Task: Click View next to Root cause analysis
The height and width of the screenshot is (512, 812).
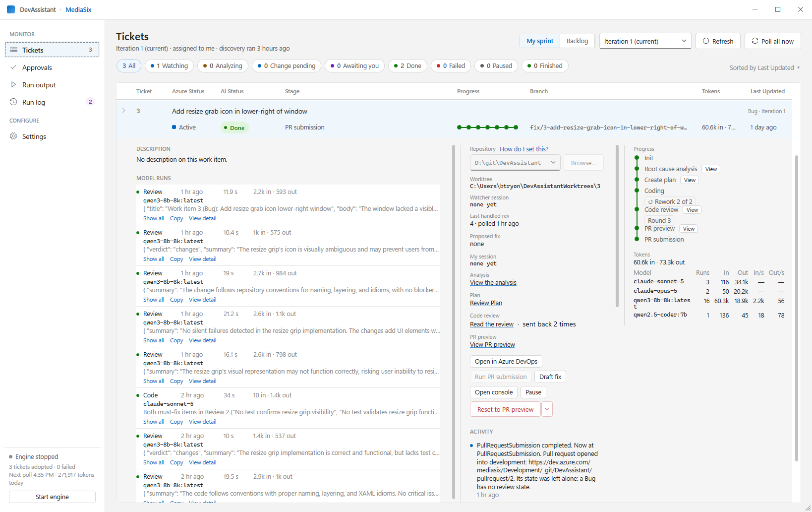Action: tap(711, 169)
